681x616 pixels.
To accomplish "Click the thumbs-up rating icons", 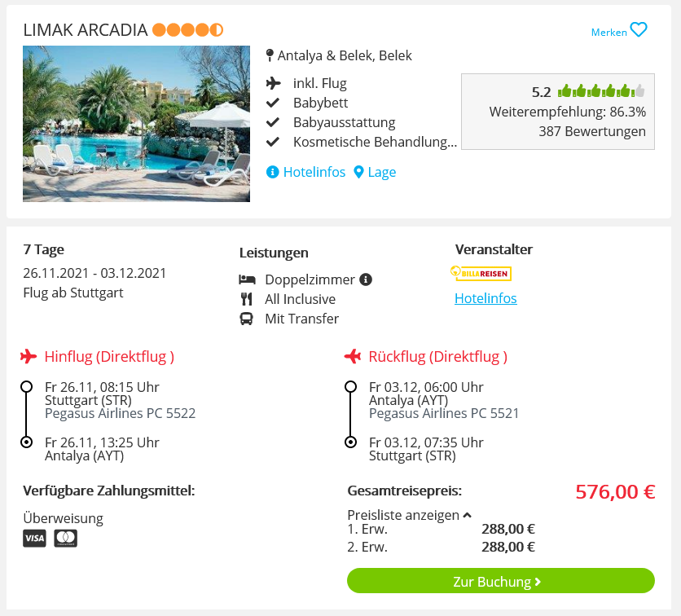I will point(601,91).
